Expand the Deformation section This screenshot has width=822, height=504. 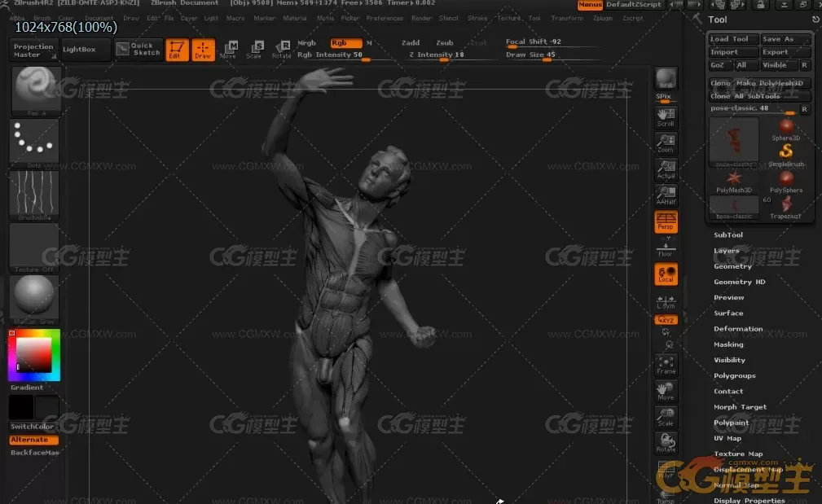click(x=738, y=329)
